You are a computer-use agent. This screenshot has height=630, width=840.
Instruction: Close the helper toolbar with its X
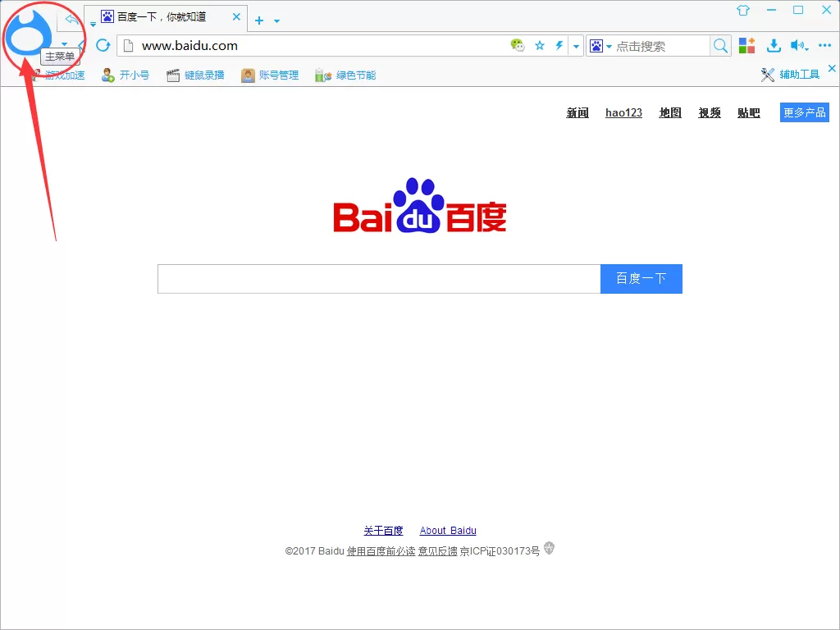832,69
